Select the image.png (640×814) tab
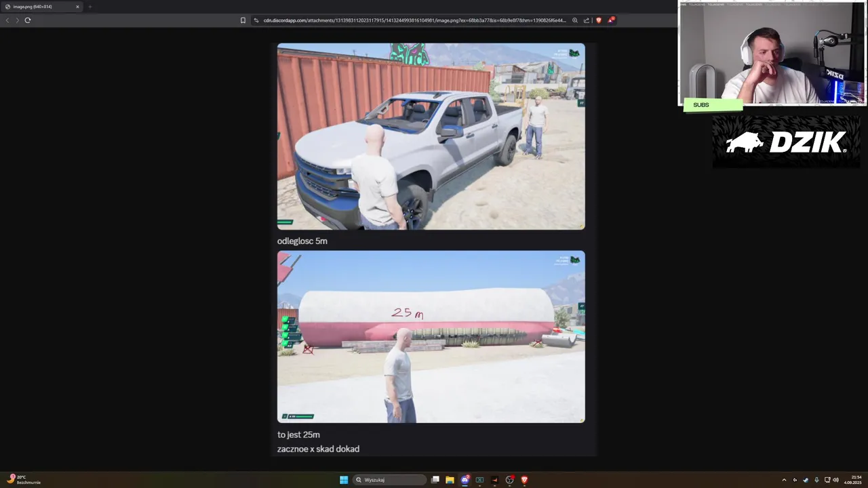 point(42,7)
